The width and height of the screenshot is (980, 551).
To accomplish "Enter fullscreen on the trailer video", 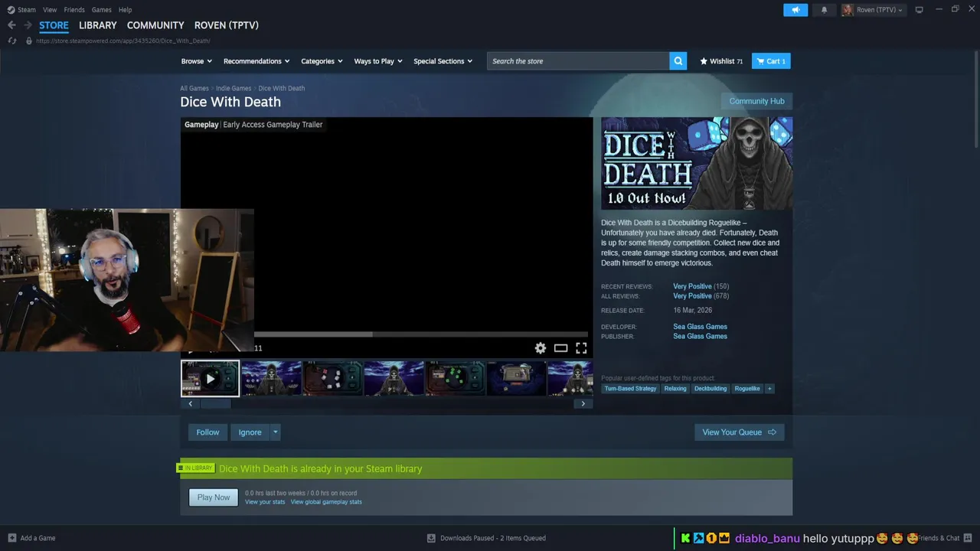I will [x=581, y=348].
